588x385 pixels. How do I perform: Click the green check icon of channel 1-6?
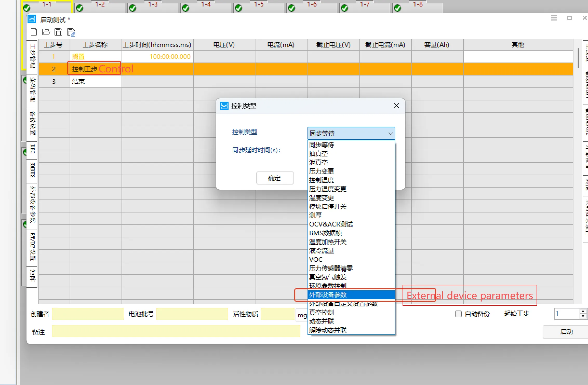point(292,8)
